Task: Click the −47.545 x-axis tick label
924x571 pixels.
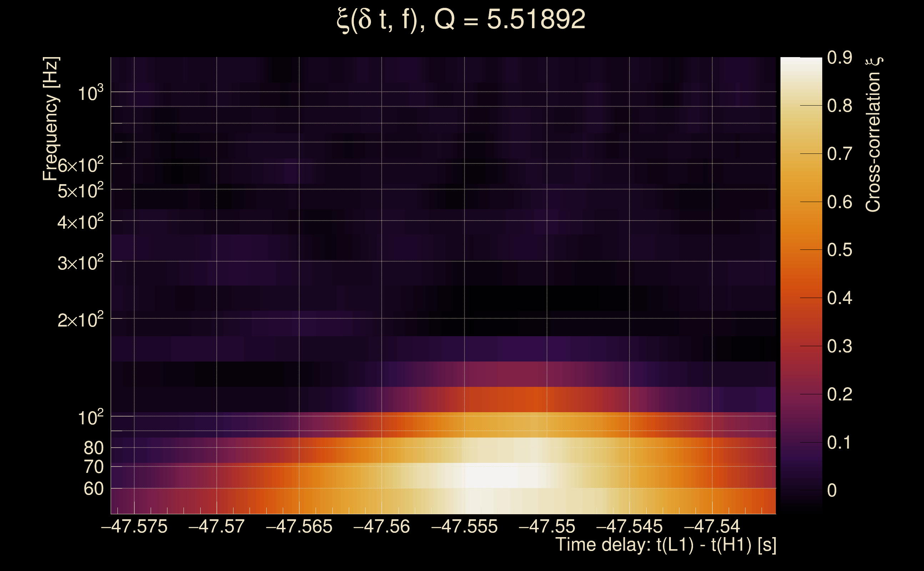Action: (x=629, y=526)
